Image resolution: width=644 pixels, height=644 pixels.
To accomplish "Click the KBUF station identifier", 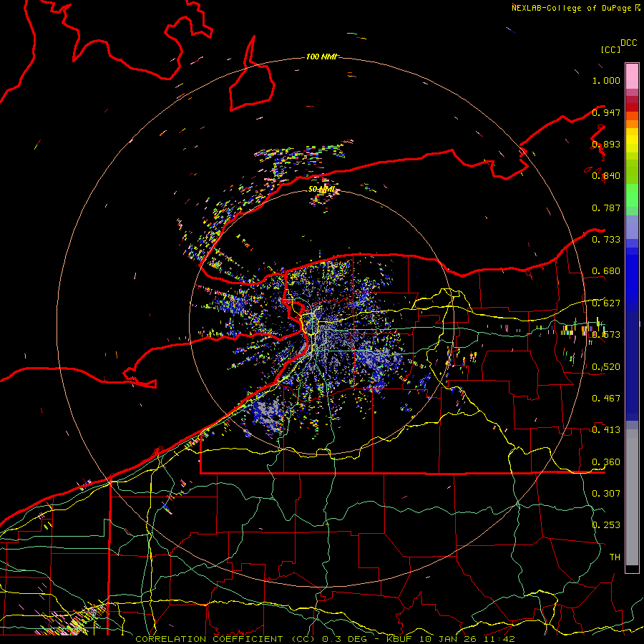I will [x=399, y=639].
